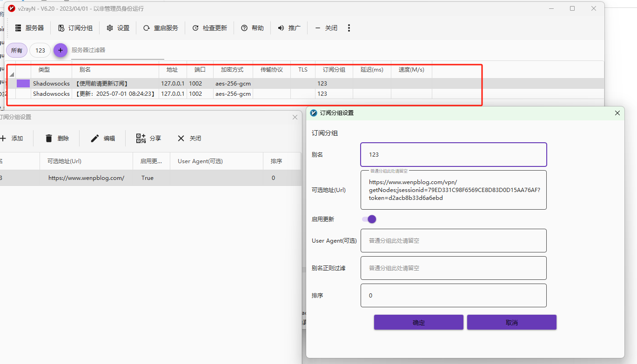Open the 推广 promotion item
The image size is (637, 364).
pos(289,28)
